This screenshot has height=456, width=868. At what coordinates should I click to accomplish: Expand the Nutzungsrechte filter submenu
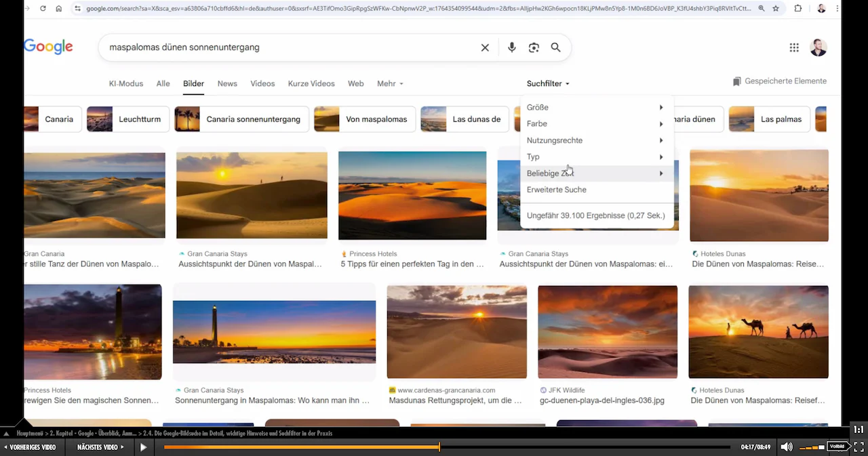[597, 140]
